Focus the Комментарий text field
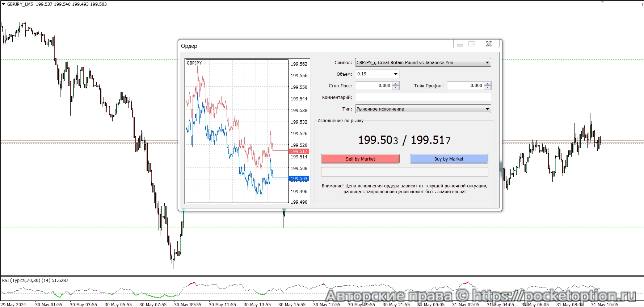 pyautogui.click(x=423, y=97)
